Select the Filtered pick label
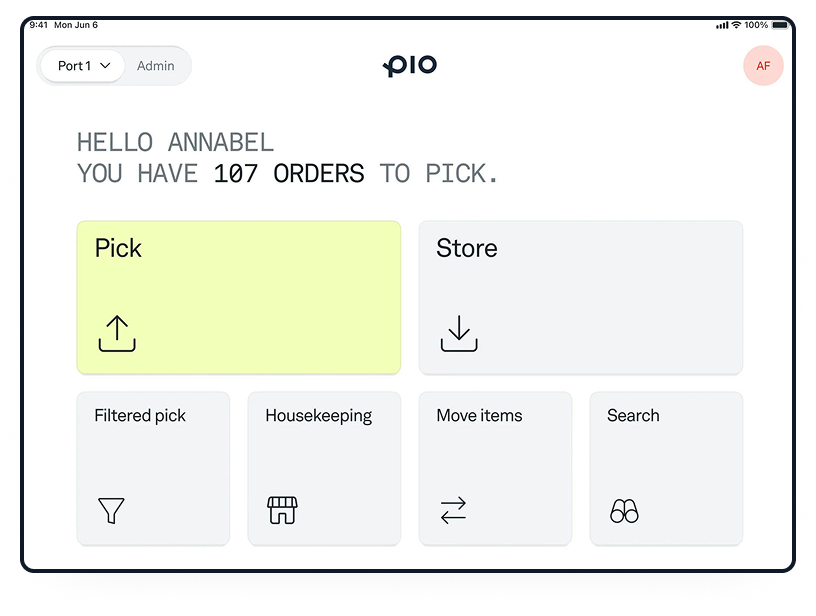This screenshot has width=816, height=616. pos(140,416)
